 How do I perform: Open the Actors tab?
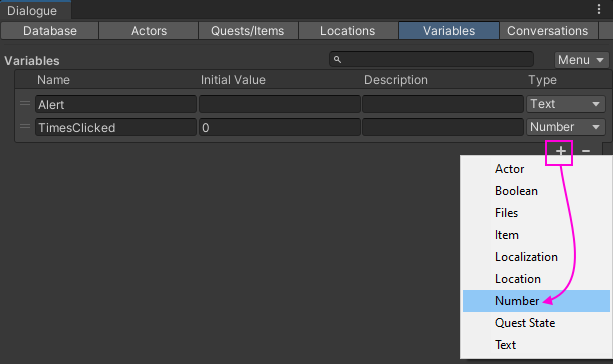[149, 30]
